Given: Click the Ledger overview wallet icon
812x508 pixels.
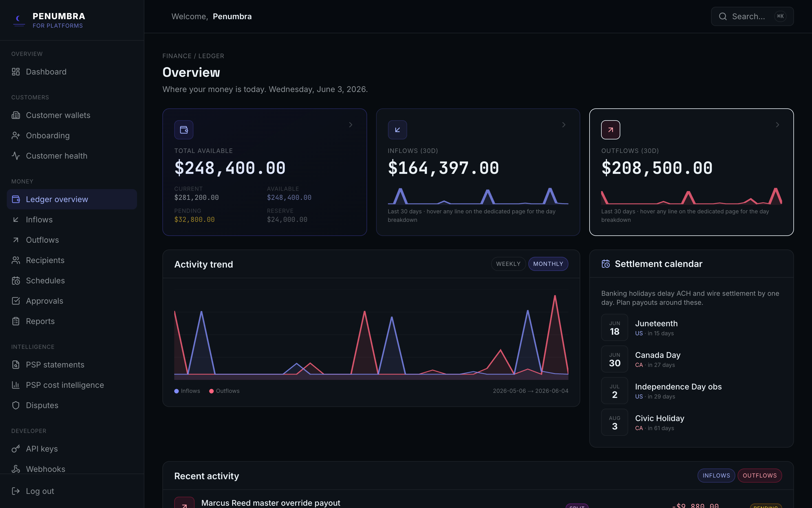Looking at the screenshot, I should point(16,199).
